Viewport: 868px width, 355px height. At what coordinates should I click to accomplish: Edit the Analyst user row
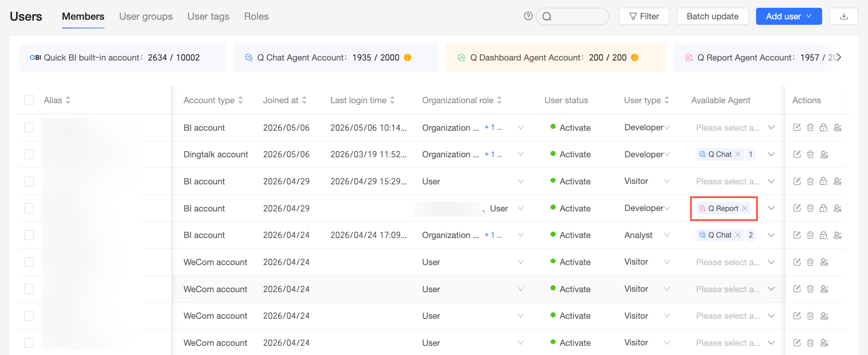click(797, 235)
